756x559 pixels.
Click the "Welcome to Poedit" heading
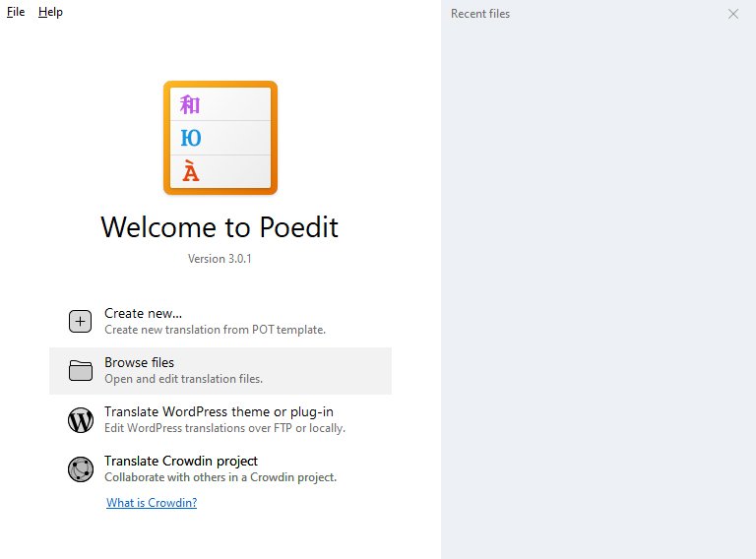pos(220,227)
